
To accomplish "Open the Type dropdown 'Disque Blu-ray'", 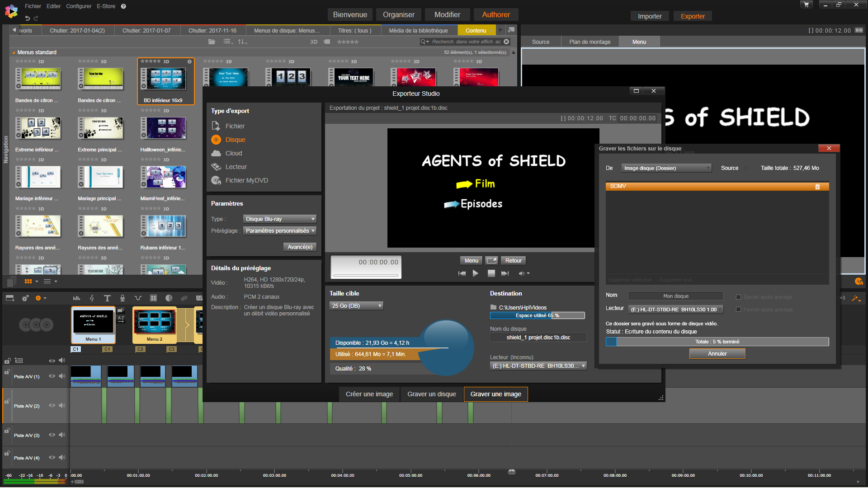I will [x=280, y=219].
